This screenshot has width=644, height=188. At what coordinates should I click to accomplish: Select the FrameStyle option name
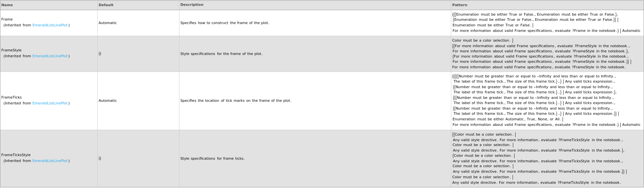coord(11,50)
